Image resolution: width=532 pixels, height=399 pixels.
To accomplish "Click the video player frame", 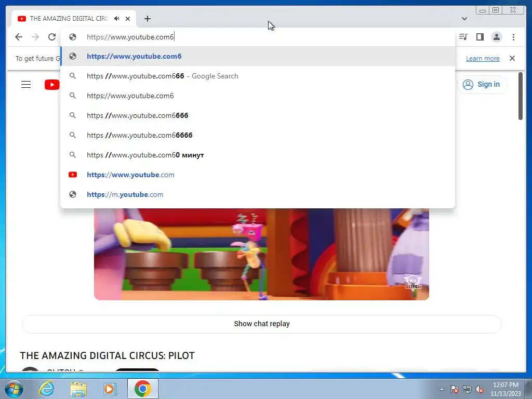I will 262,254.
